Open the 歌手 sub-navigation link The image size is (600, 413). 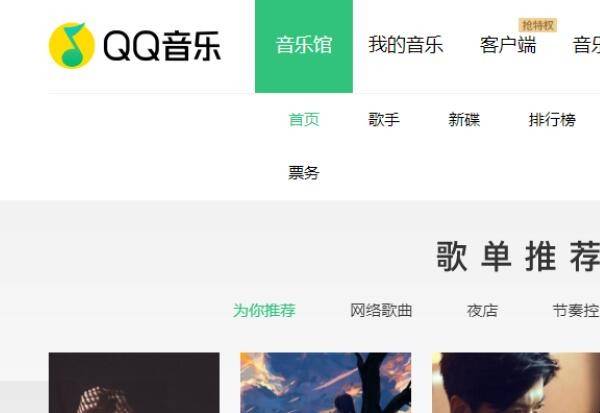click(384, 119)
